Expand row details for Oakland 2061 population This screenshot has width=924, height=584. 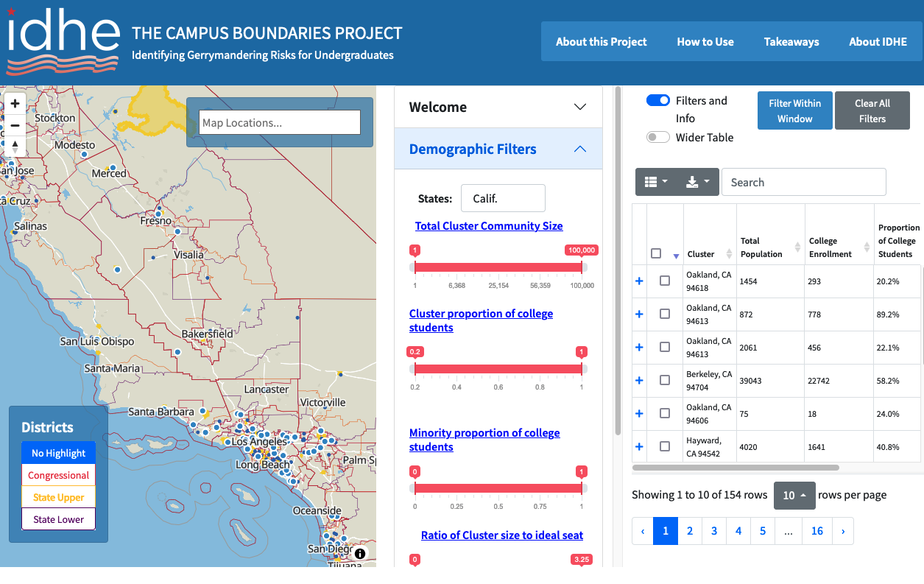pyautogui.click(x=639, y=348)
